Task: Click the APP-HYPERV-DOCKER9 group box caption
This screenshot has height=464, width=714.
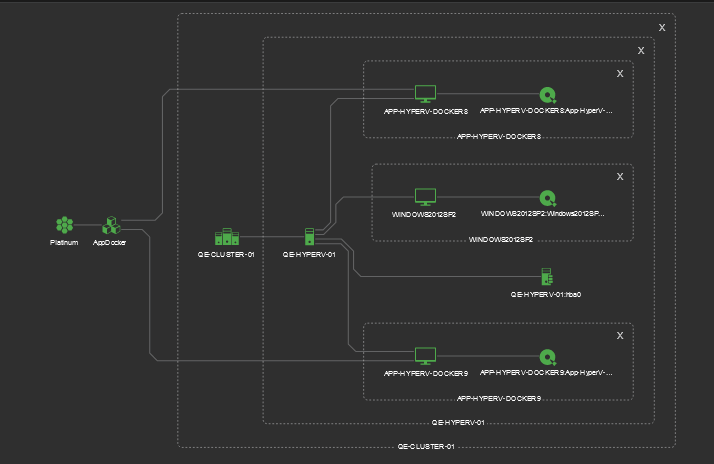Action: point(499,398)
